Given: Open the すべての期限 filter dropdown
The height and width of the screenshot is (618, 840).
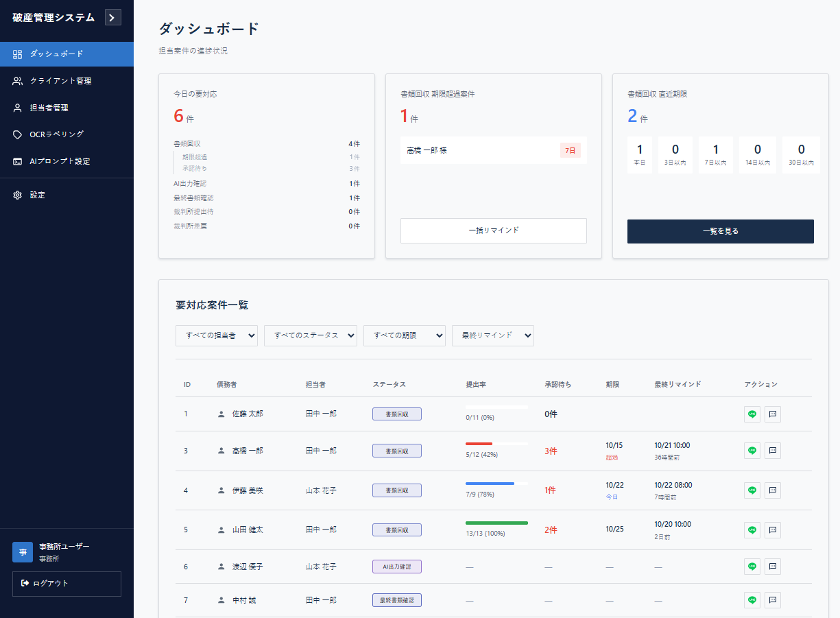Looking at the screenshot, I should (405, 335).
